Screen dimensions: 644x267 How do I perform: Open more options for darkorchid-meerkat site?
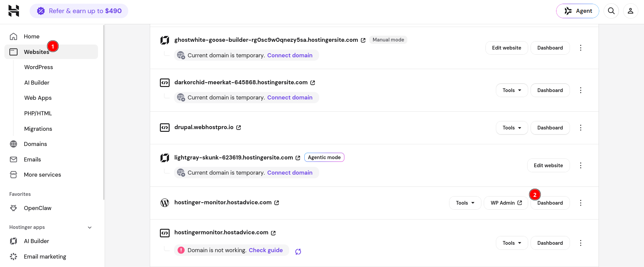[x=581, y=90]
